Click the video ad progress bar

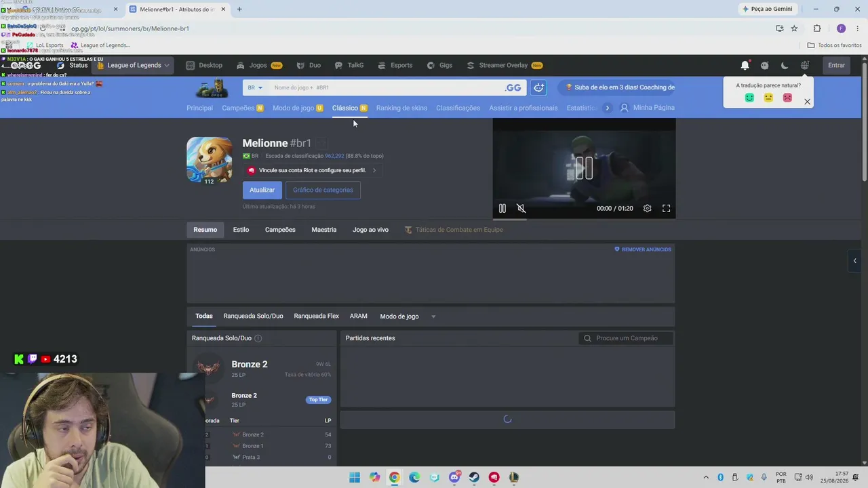584,219
